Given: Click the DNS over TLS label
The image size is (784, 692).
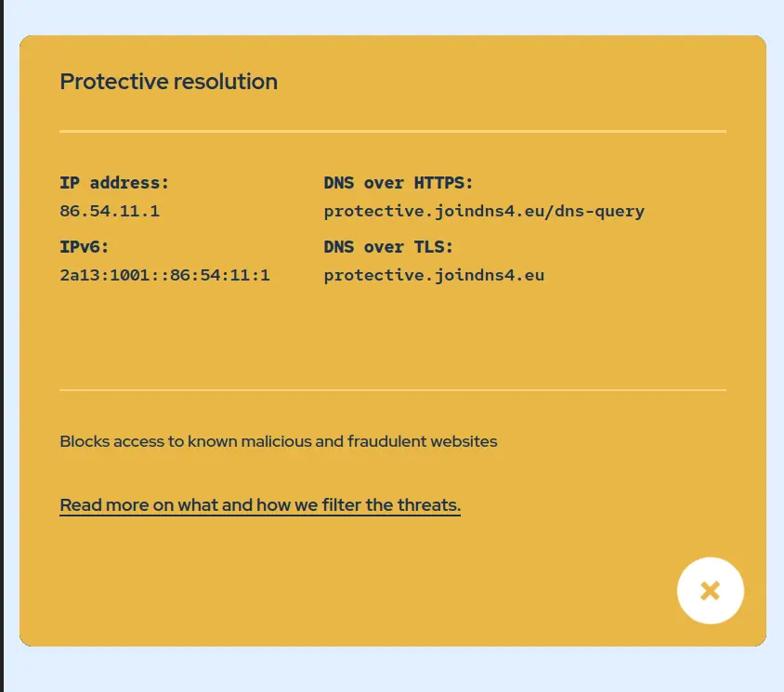Looking at the screenshot, I should [388, 247].
